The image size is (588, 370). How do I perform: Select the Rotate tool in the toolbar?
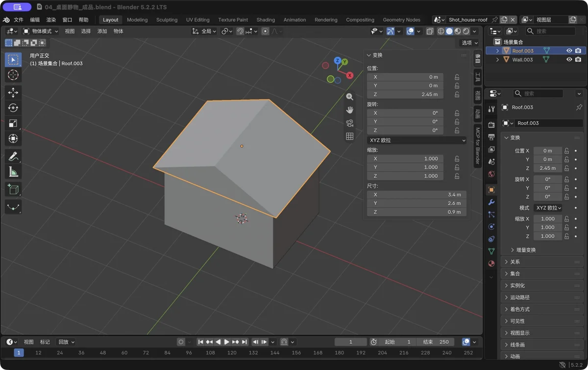click(13, 108)
